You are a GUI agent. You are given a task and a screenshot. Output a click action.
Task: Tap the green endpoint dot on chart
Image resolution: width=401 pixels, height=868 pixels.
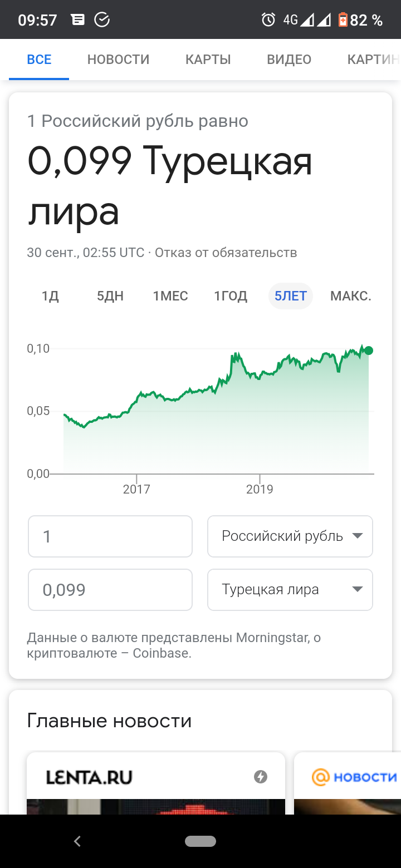pyautogui.click(x=368, y=351)
